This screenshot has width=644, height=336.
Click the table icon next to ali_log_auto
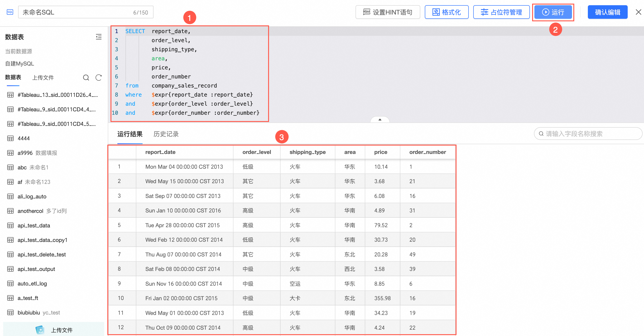tap(10, 197)
